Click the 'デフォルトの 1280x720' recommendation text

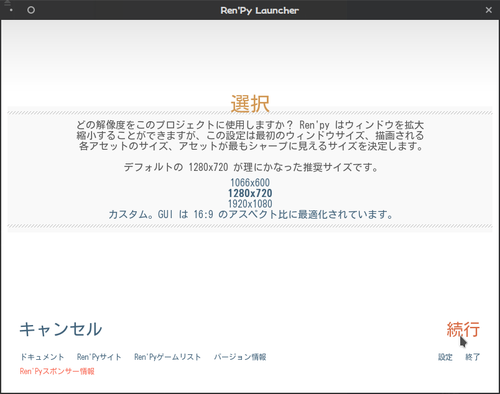tap(251, 167)
